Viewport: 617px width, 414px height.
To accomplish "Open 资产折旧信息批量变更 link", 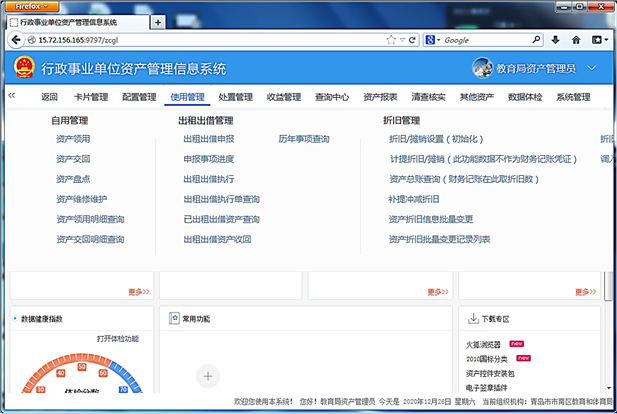I will coord(431,219).
